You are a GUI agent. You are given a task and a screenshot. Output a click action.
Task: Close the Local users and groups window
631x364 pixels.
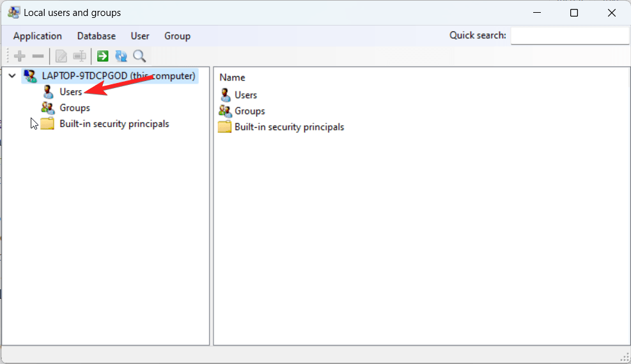pos(612,13)
